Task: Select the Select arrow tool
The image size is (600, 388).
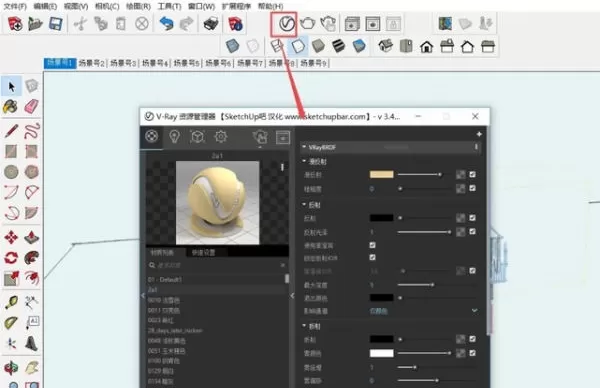Action: 11,86
